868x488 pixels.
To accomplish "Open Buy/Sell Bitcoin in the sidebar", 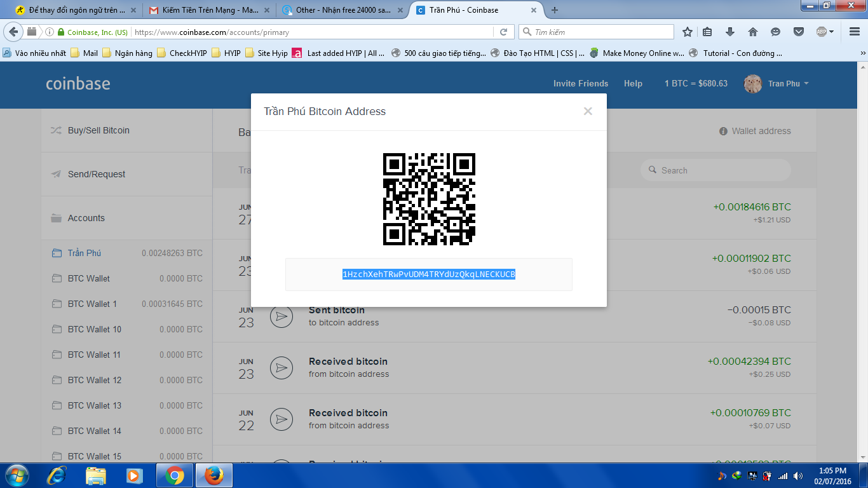I will click(x=127, y=130).
